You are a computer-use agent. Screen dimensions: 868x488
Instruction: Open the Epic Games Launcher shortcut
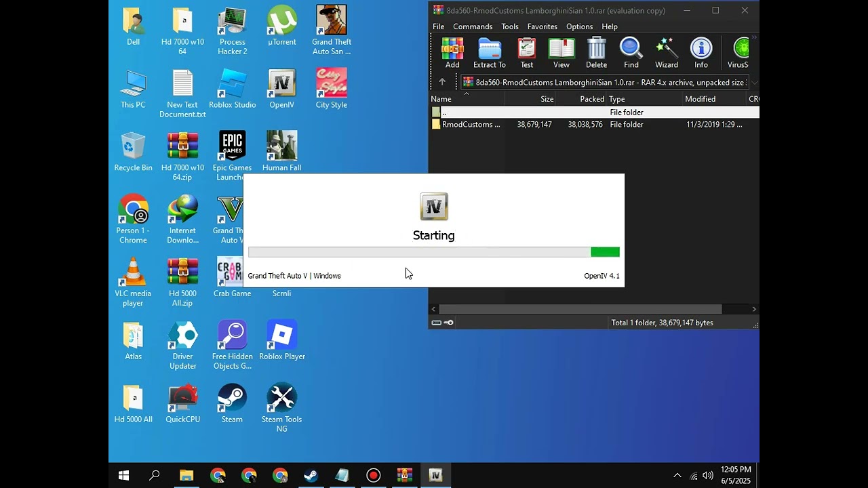click(x=232, y=157)
